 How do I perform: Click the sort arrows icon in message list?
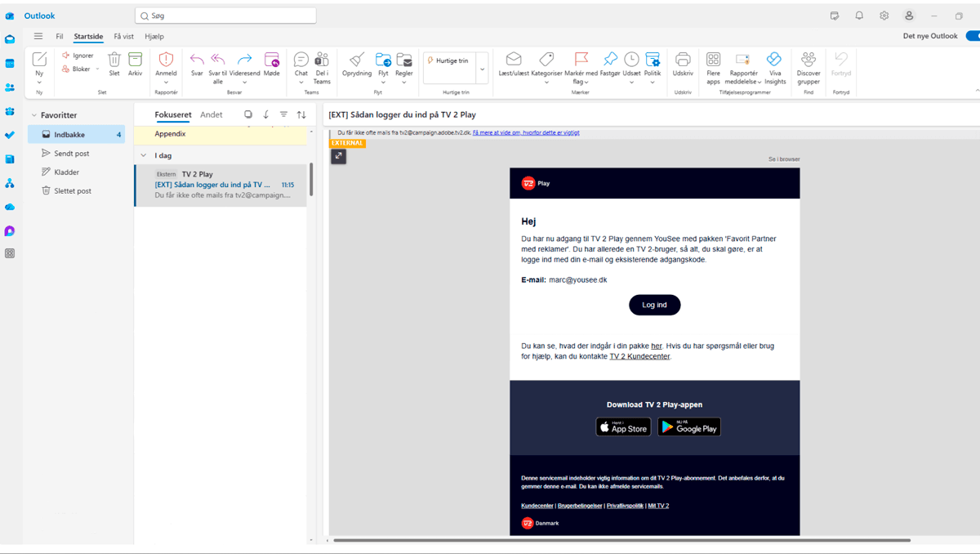click(301, 114)
